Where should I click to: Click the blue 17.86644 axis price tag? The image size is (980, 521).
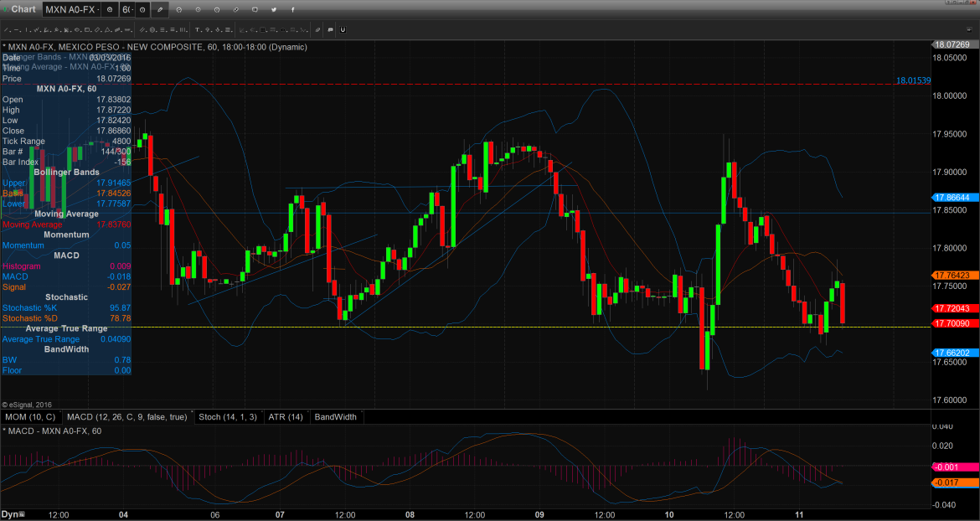955,197
